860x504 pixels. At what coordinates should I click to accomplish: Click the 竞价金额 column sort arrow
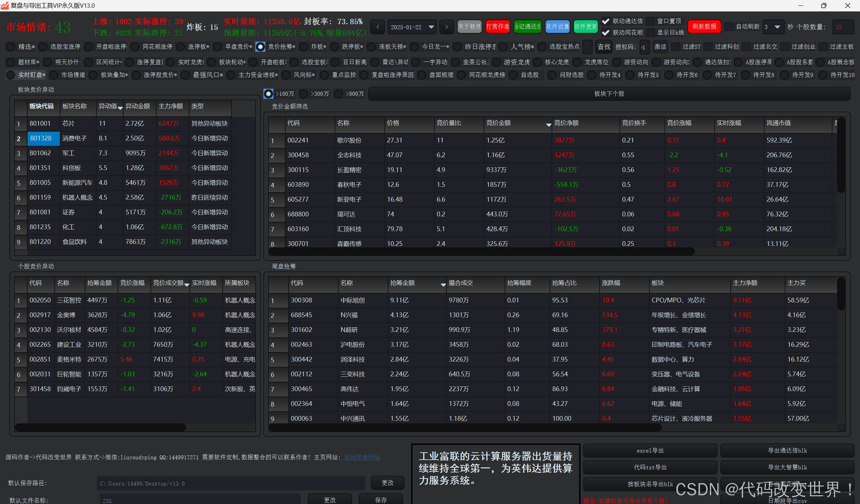pyautogui.click(x=549, y=125)
